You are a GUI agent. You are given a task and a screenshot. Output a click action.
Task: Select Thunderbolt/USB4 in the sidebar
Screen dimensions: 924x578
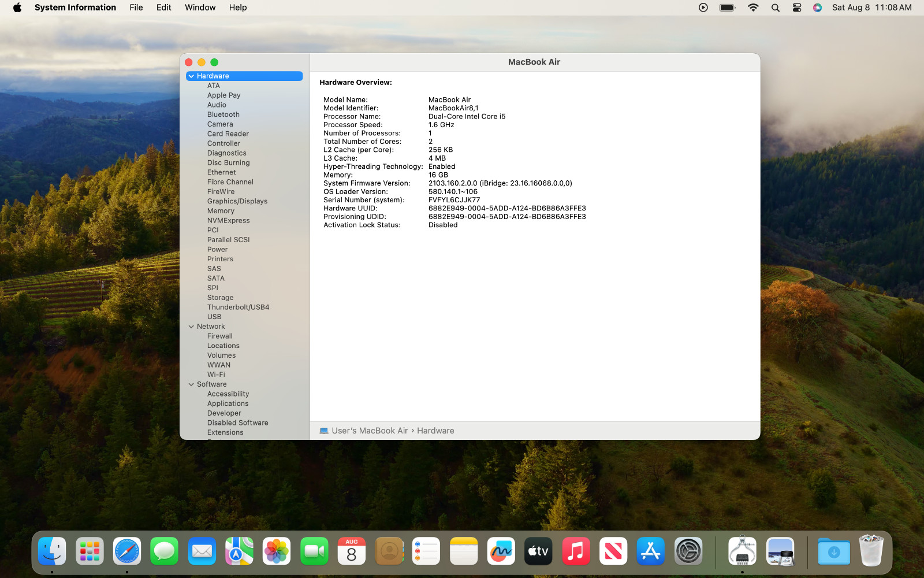239,307
